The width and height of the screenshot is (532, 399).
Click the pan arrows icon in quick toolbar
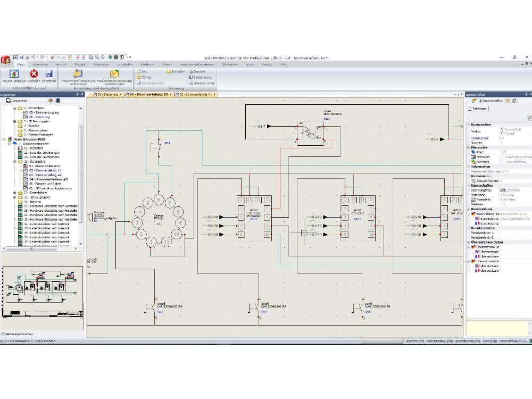click(x=103, y=57)
